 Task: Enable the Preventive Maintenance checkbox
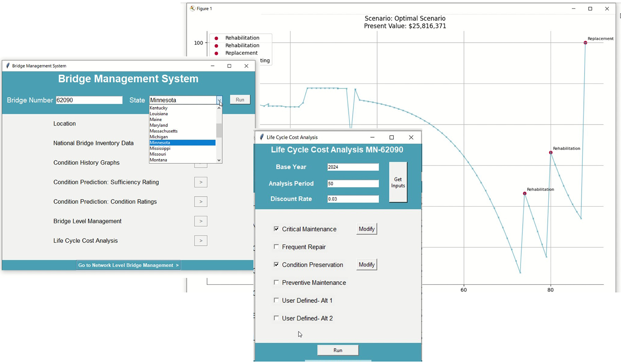276,282
